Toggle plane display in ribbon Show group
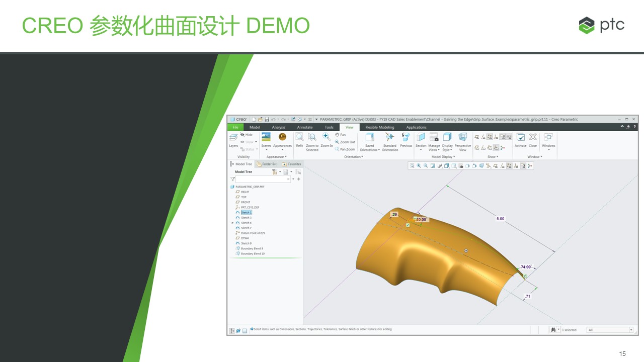The image size is (644, 362). pos(476,137)
